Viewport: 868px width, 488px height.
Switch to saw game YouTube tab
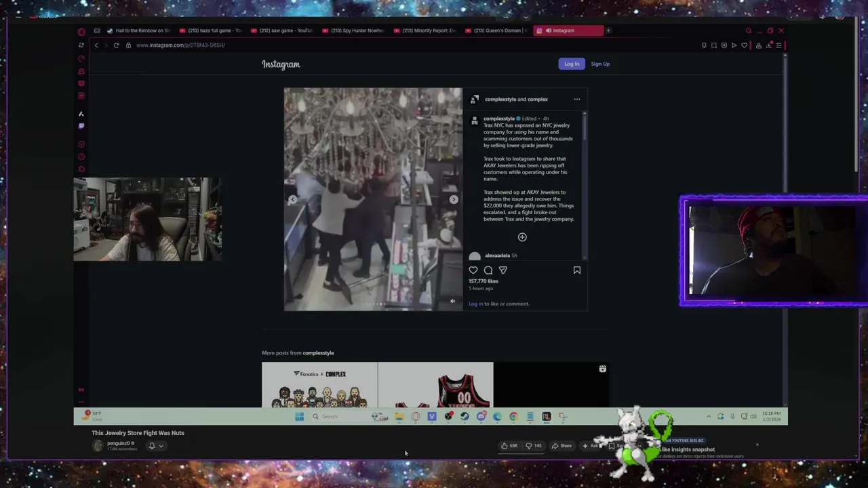click(282, 30)
